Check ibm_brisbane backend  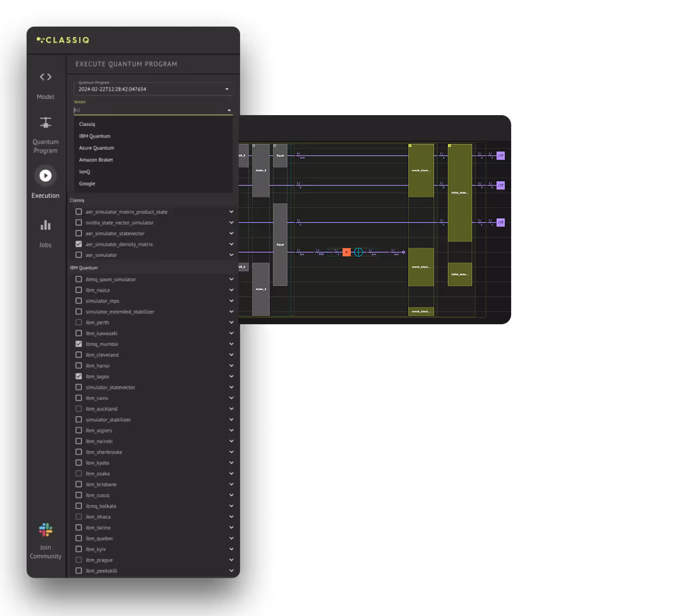(x=79, y=484)
